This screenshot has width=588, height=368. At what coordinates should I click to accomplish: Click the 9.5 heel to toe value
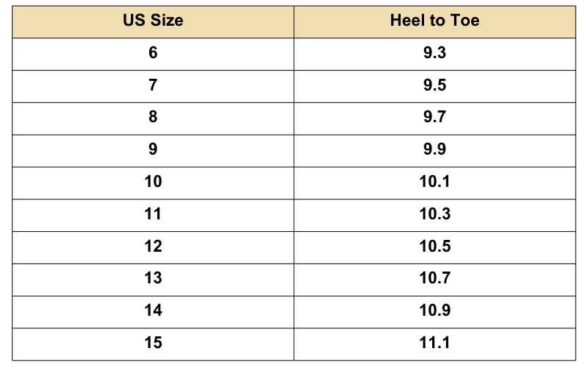(x=434, y=85)
